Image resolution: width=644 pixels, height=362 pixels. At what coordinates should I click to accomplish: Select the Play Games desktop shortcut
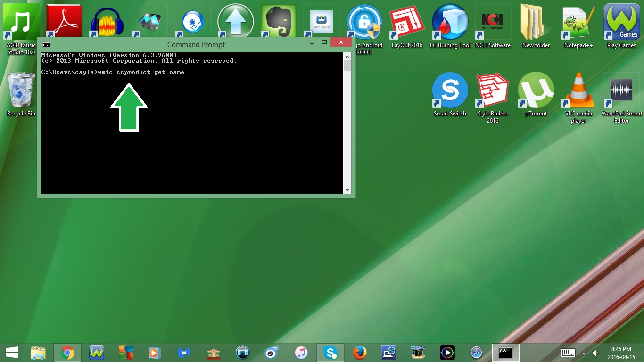pos(621,26)
